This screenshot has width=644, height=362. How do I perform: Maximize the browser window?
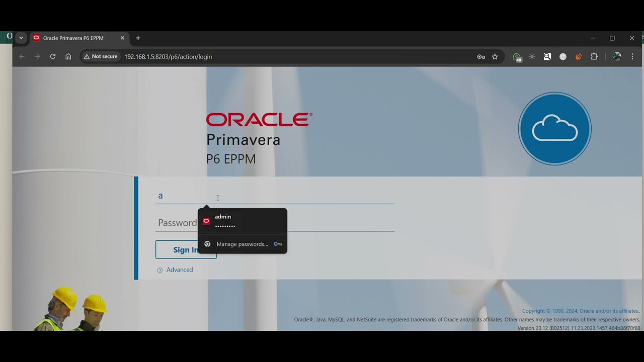coord(612,38)
